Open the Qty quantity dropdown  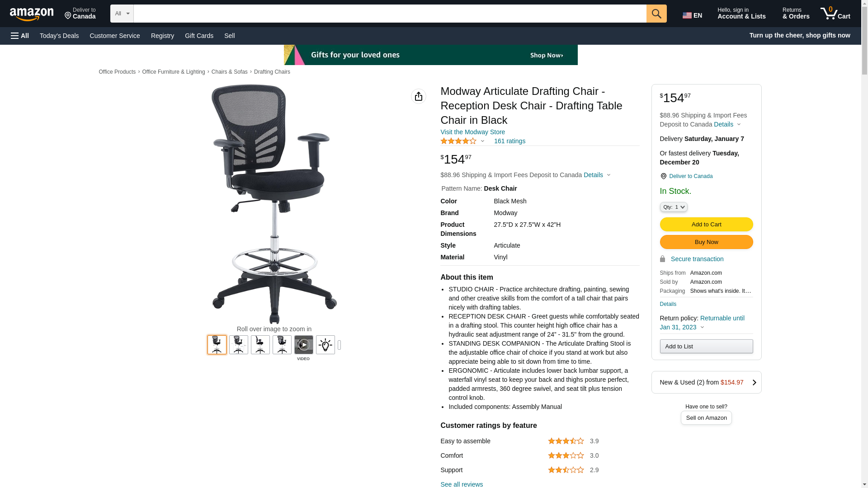674,207
